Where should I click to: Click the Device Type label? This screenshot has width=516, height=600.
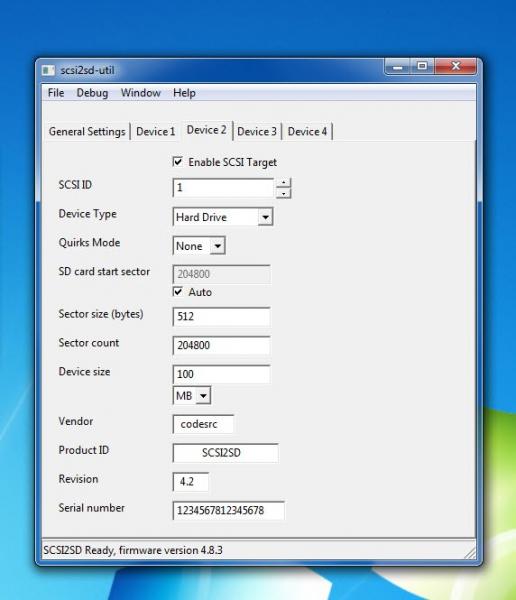[88, 214]
